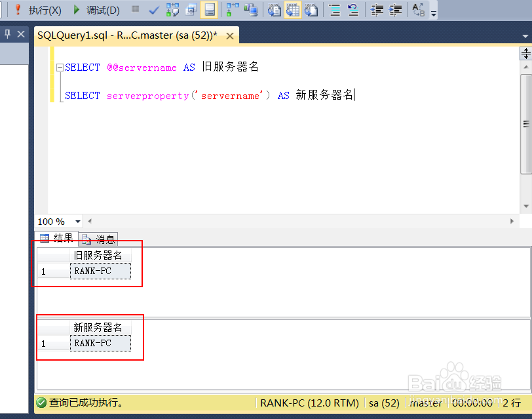Select RANK-PC cell under 旧服务器名
This screenshot has height=419, width=532.
[x=100, y=271]
